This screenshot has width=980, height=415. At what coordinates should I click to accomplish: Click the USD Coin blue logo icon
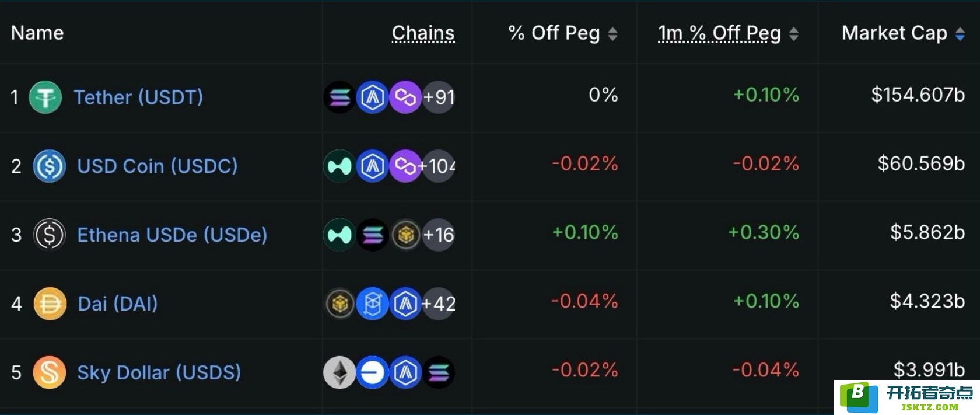(50, 166)
